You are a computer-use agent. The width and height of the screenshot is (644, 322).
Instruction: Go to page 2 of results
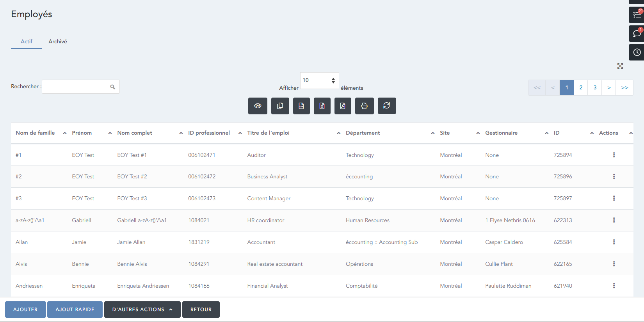pyautogui.click(x=581, y=87)
